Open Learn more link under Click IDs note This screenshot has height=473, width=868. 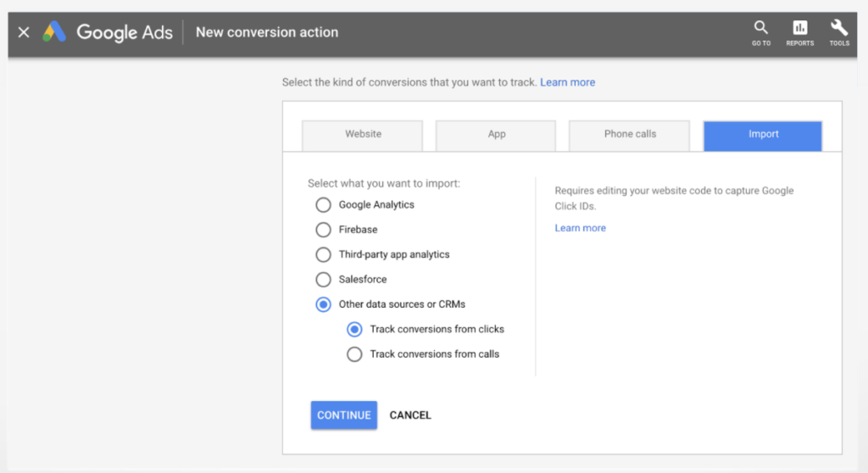point(580,228)
